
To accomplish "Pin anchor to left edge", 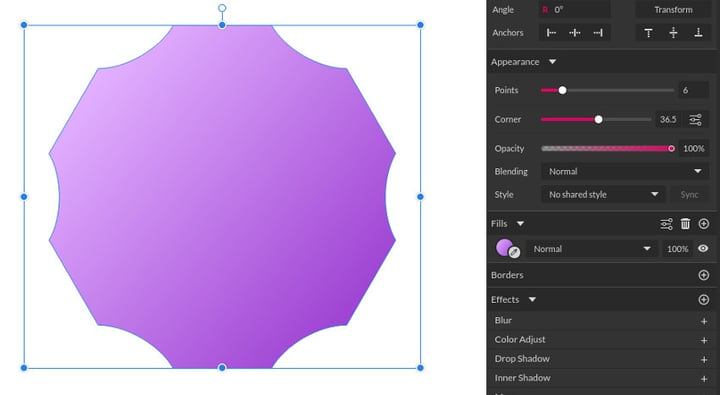I will click(x=551, y=33).
